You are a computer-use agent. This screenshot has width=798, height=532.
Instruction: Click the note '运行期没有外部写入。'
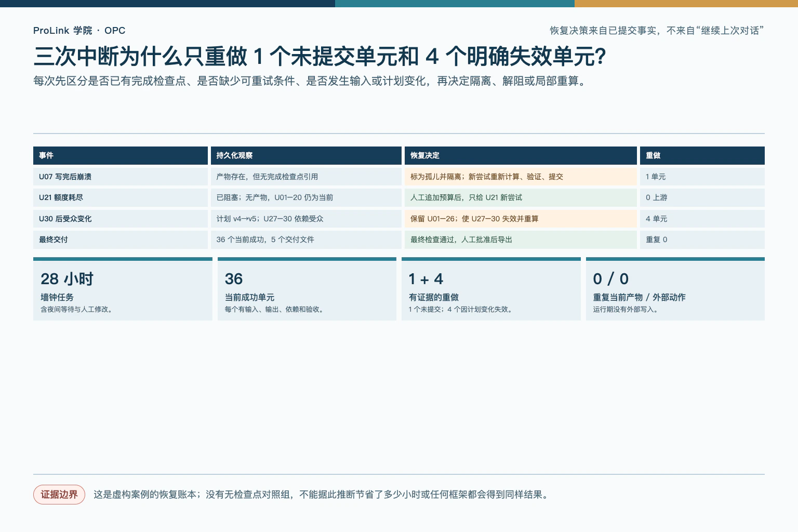(627, 309)
